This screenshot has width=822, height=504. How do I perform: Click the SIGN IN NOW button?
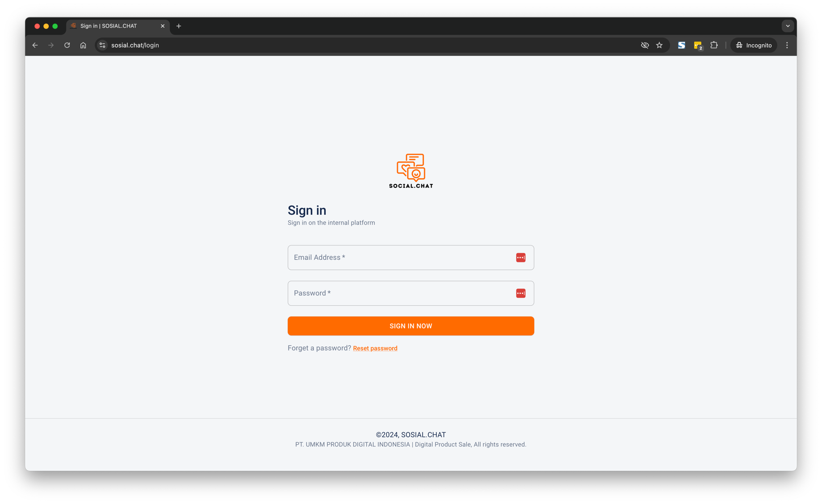411,326
